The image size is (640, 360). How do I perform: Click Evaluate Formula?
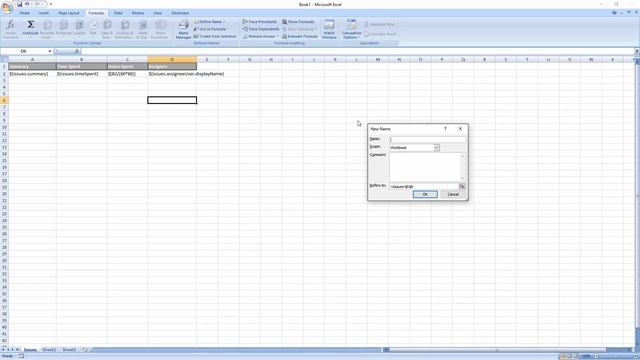[300, 36]
